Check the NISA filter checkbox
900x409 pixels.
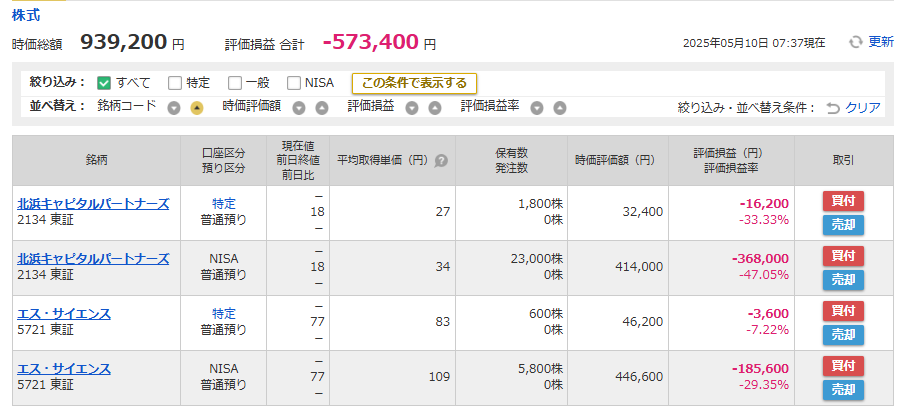294,83
